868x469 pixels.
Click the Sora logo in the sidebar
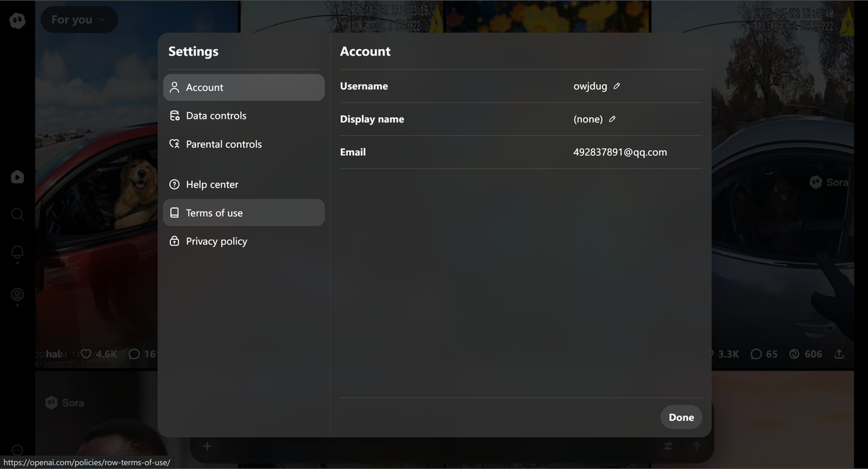click(x=17, y=20)
